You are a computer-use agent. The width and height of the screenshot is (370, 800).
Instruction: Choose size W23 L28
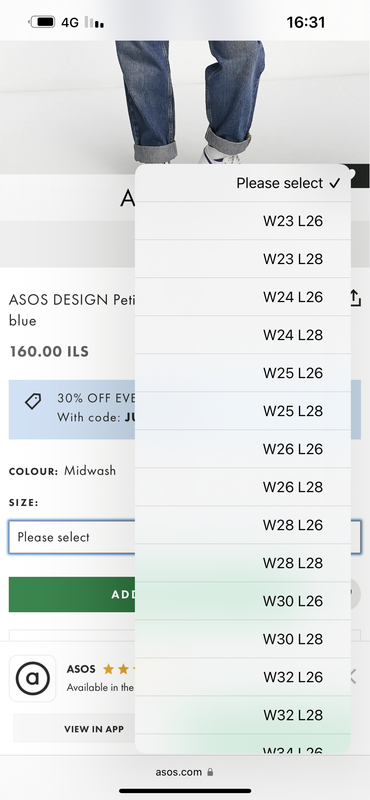pyautogui.click(x=243, y=259)
